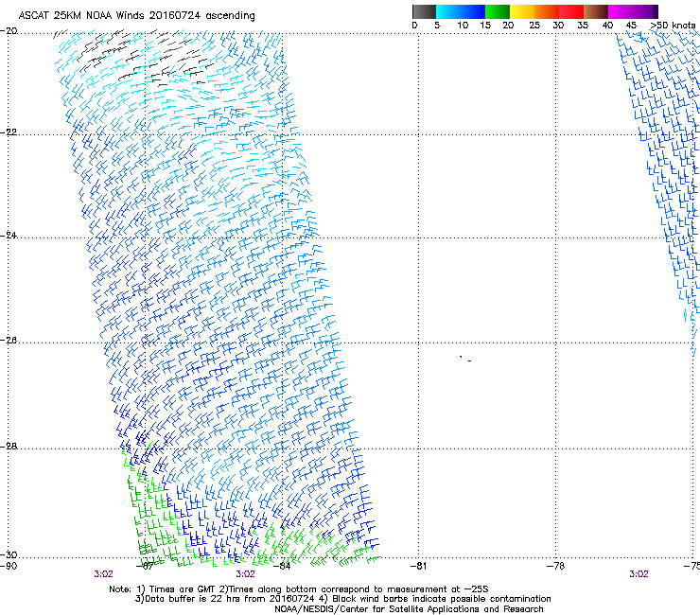Click the magenta 40-45 knots legend swatch
Viewport: 700px width, 615px height.
coord(621,11)
